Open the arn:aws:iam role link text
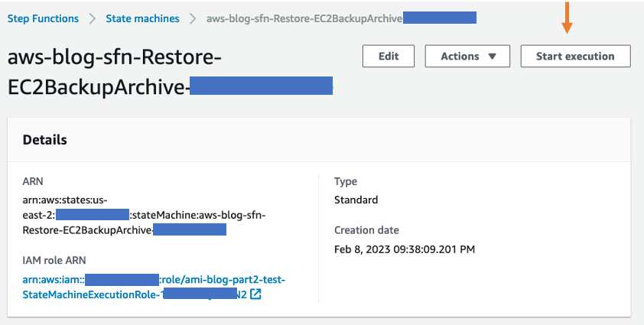Image resolution: width=644 pixels, height=325 pixels. coord(154,288)
